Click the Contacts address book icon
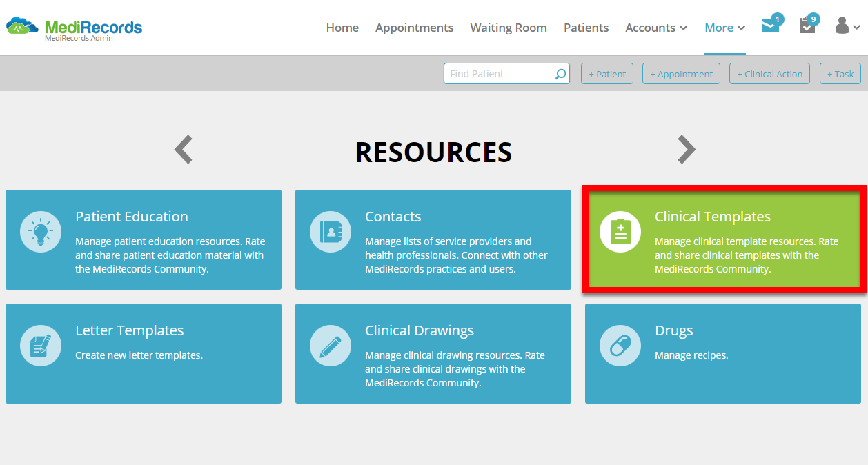 tap(331, 232)
